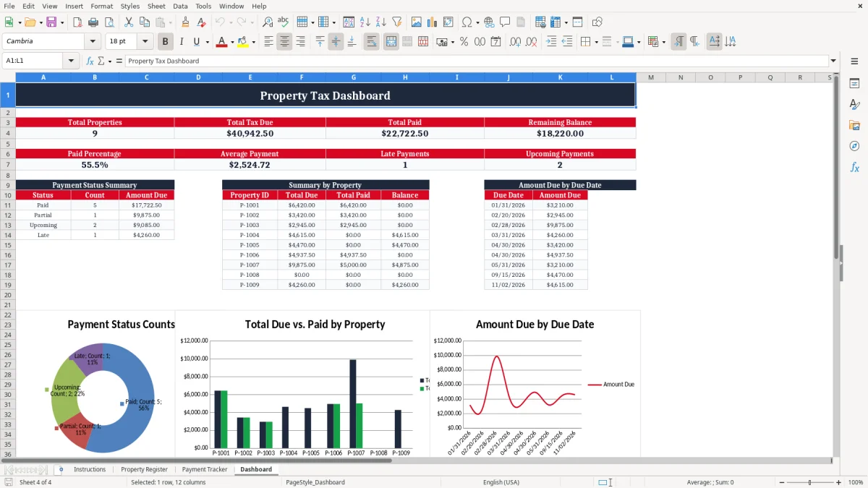The height and width of the screenshot is (488, 868).
Task: Toggle Underline formatting
Action: (x=196, y=42)
